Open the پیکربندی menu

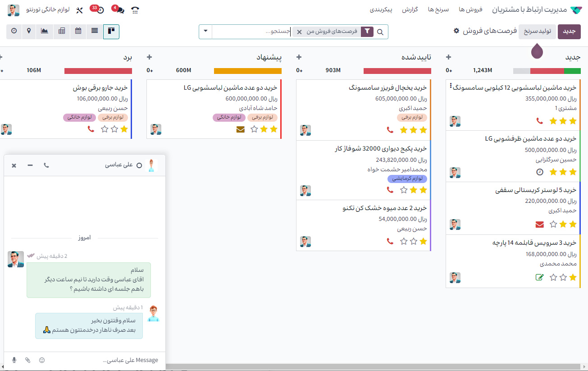(x=381, y=9)
